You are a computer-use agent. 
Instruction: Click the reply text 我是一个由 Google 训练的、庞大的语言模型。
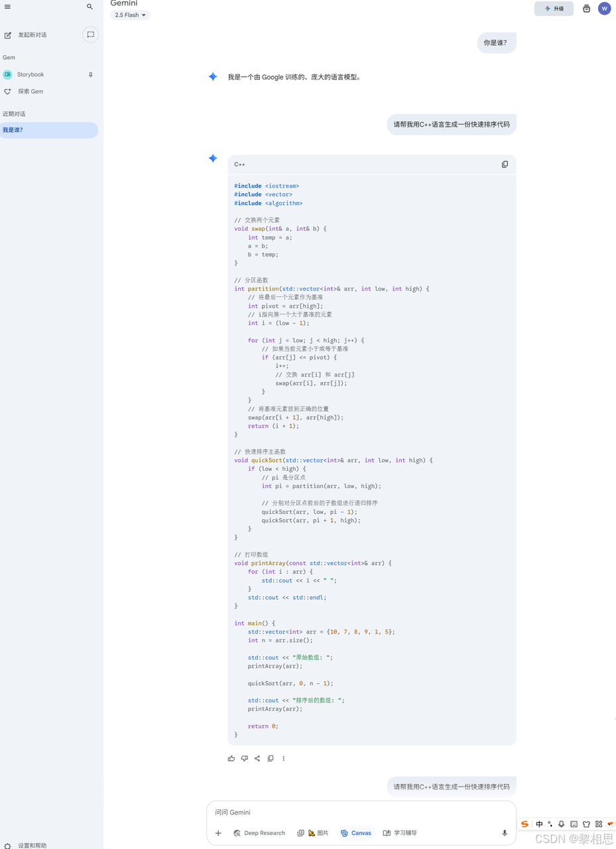point(295,77)
